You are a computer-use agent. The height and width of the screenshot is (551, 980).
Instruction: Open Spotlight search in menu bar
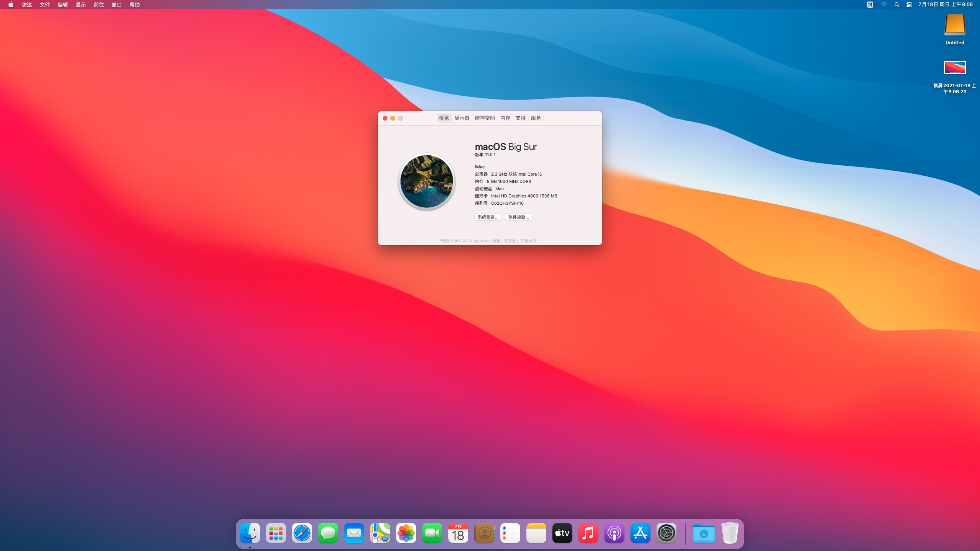tap(897, 5)
